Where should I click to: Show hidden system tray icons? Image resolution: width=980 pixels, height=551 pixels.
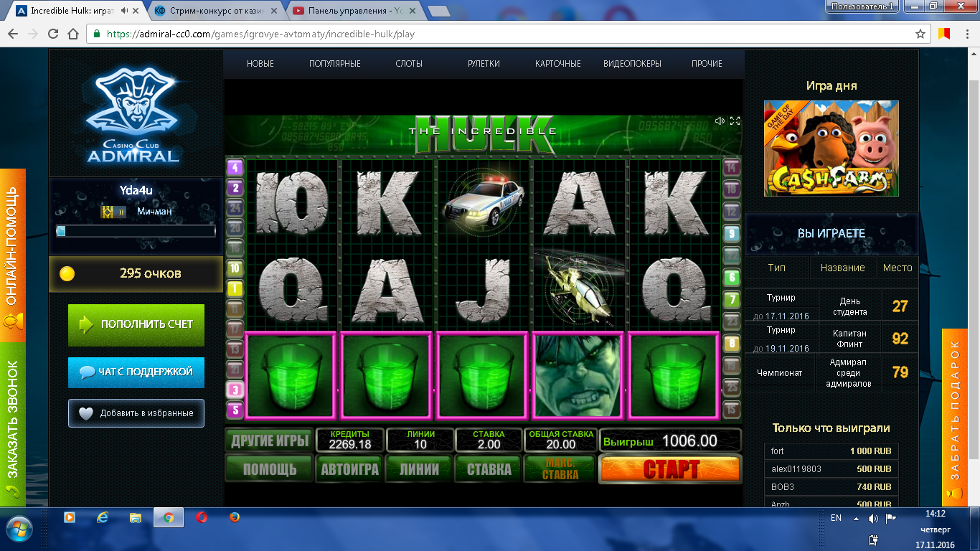coord(856,518)
